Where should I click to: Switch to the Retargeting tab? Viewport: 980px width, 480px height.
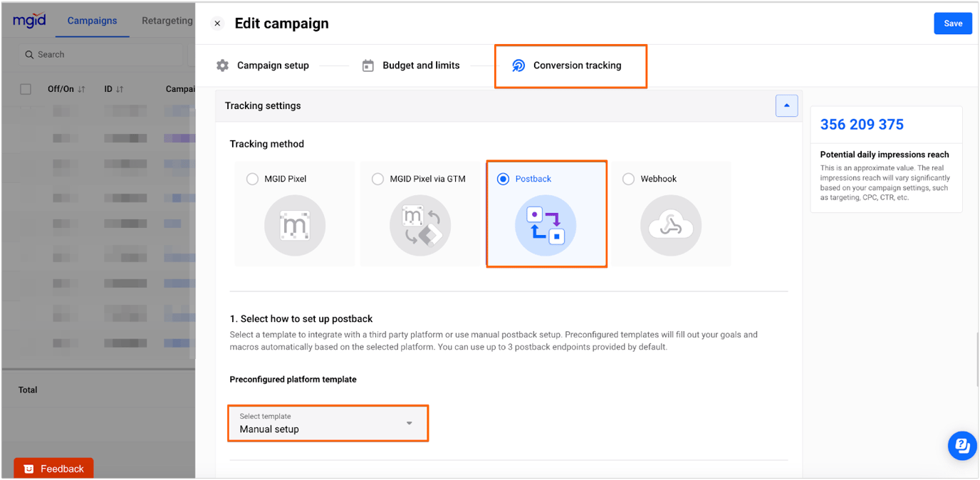(167, 21)
